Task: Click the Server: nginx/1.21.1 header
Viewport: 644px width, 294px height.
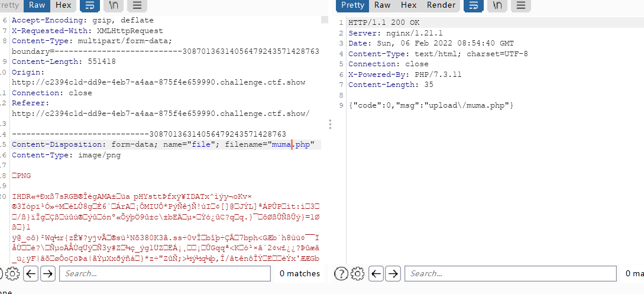Action: 395,33
